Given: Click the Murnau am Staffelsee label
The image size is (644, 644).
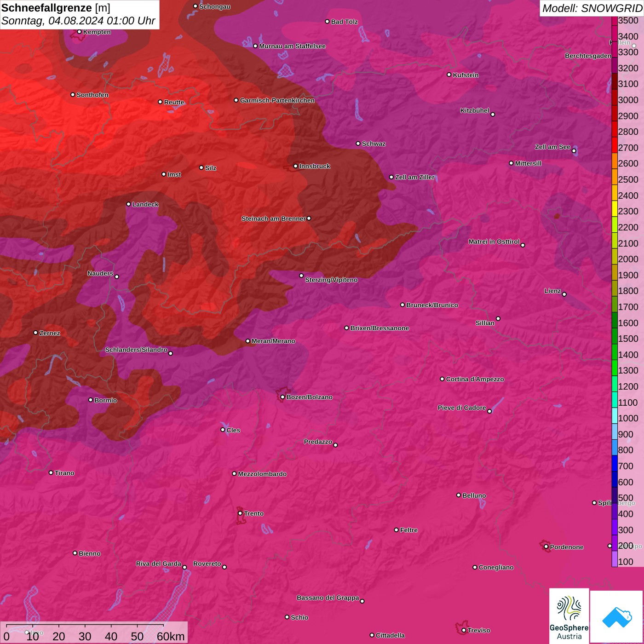Looking at the screenshot, I should tap(292, 46).
